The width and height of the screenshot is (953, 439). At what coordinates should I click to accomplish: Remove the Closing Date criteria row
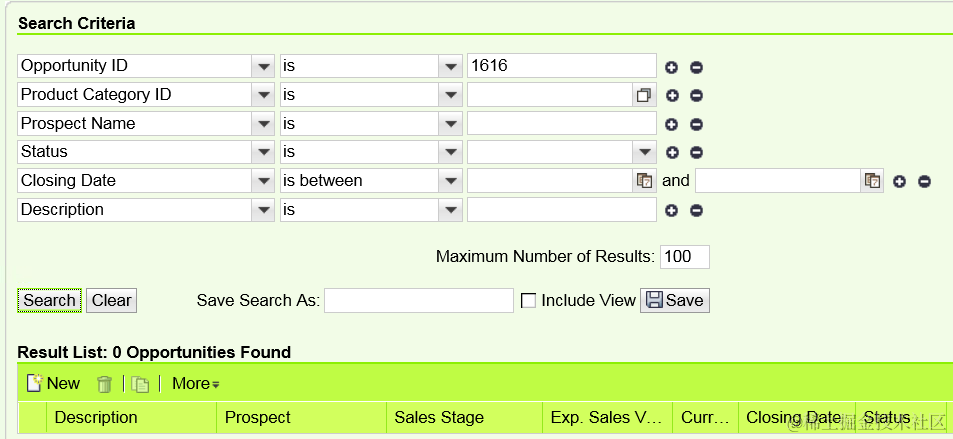click(924, 181)
